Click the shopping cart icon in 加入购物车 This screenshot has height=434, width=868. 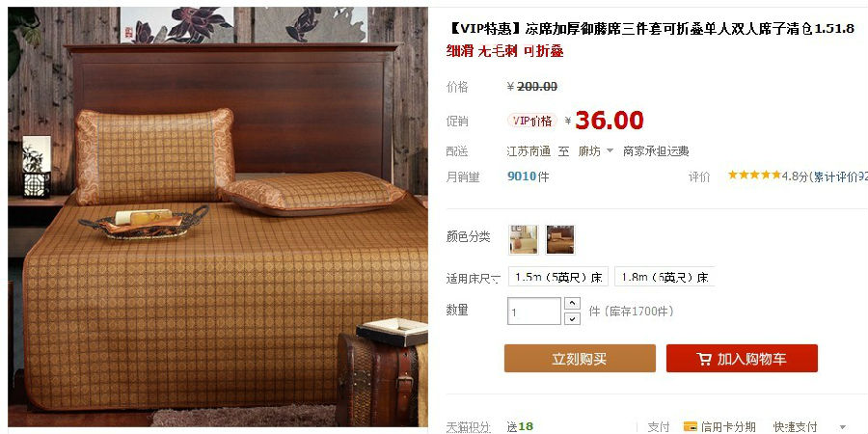tap(704, 360)
